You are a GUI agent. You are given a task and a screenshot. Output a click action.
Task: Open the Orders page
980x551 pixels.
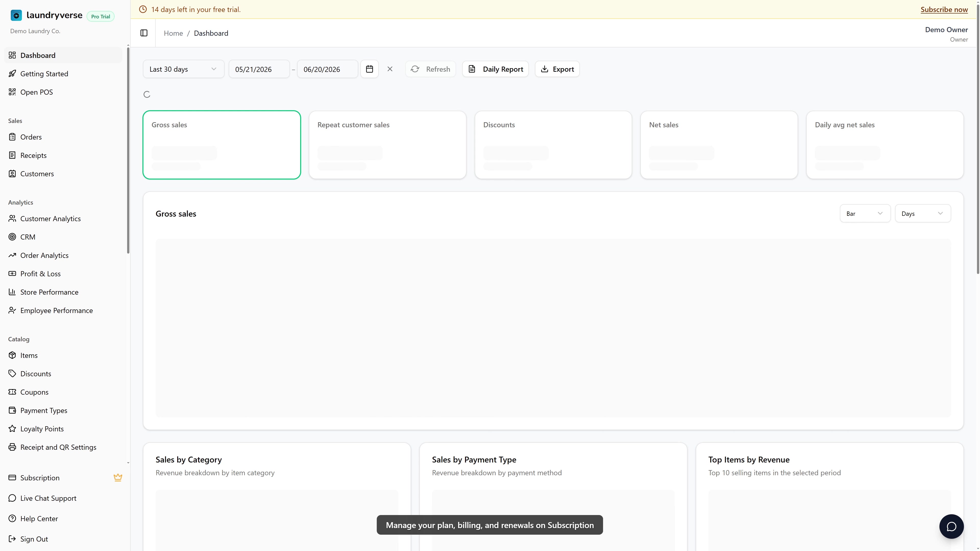click(x=63, y=137)
